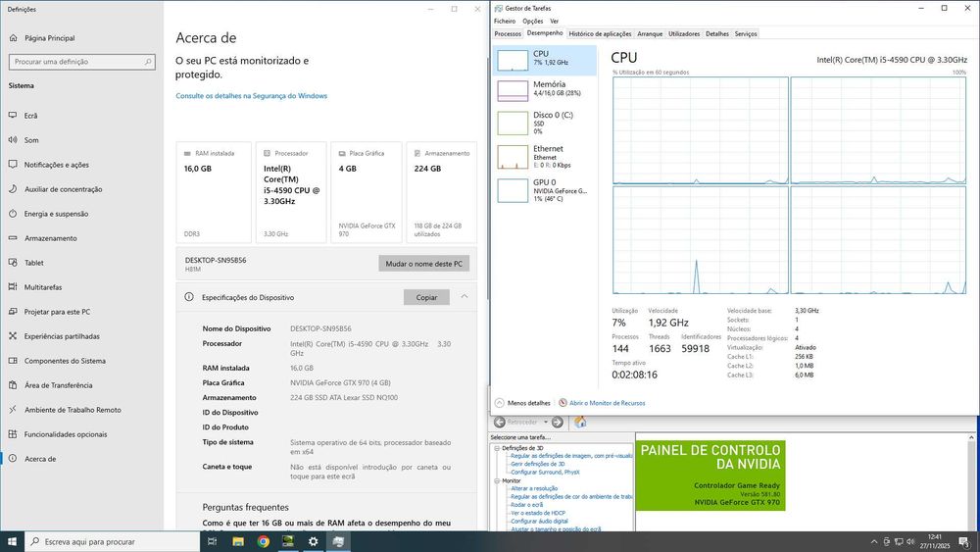Screen dimensions: 980x552
Task: Open Gerir definições de 3D link
Action: (537, 464)
